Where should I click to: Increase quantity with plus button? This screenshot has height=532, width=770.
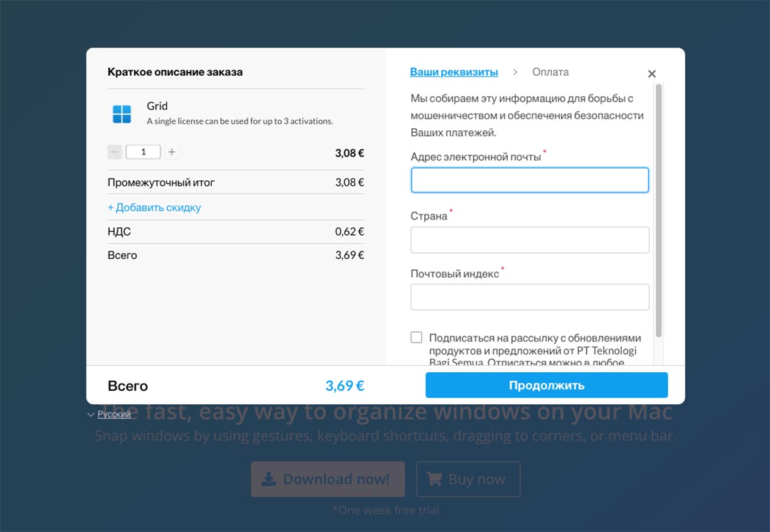pos(171,152)
